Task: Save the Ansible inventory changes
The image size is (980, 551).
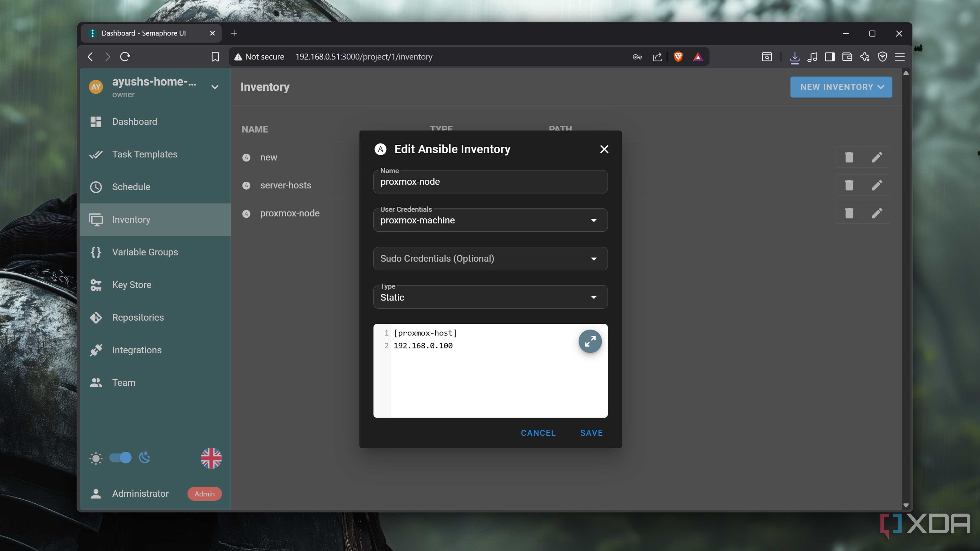Action: pyautogui.click(x=591, y=433)
